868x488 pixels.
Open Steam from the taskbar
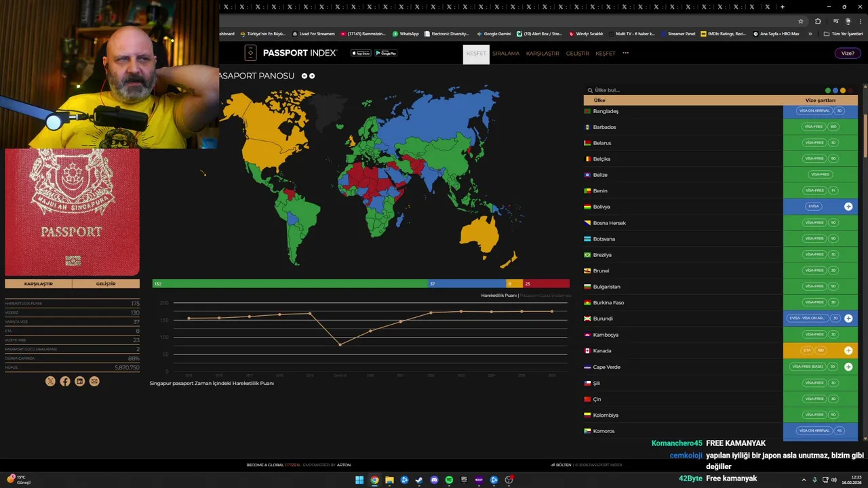tap(419, 480)
